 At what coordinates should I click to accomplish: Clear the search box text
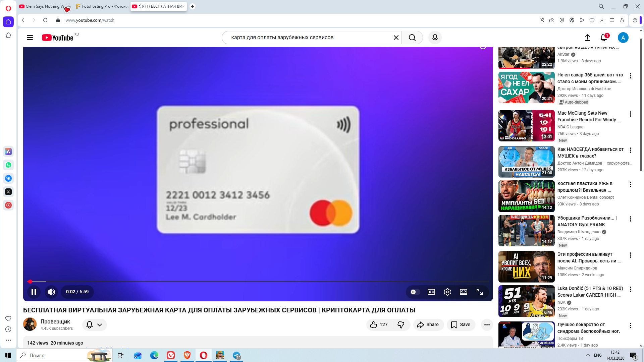(x=396, y=38)
